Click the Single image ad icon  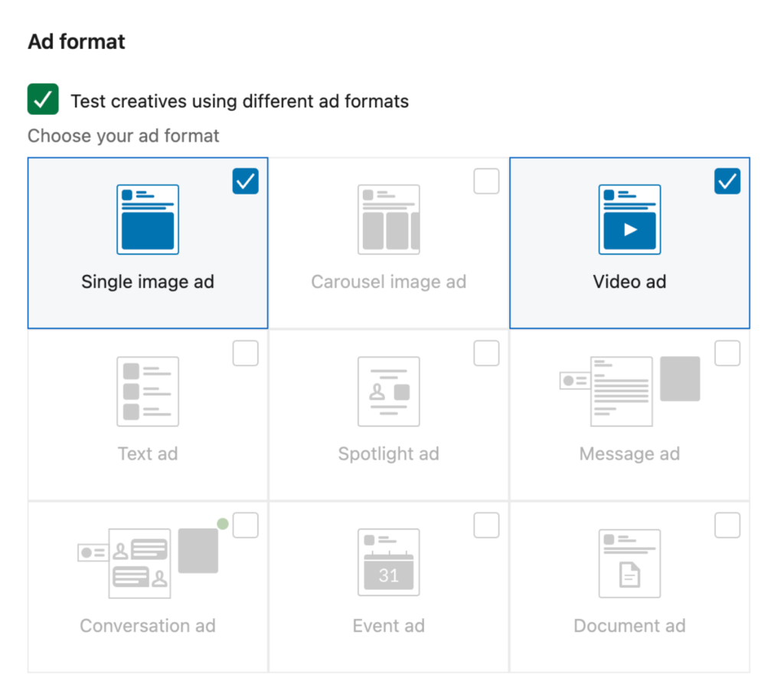tap(148, 219)
